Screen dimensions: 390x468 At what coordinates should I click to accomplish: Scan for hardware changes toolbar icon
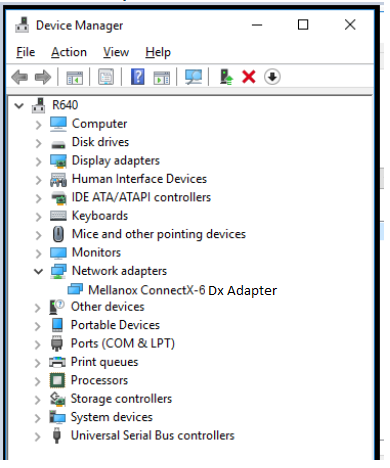point(193,77)
